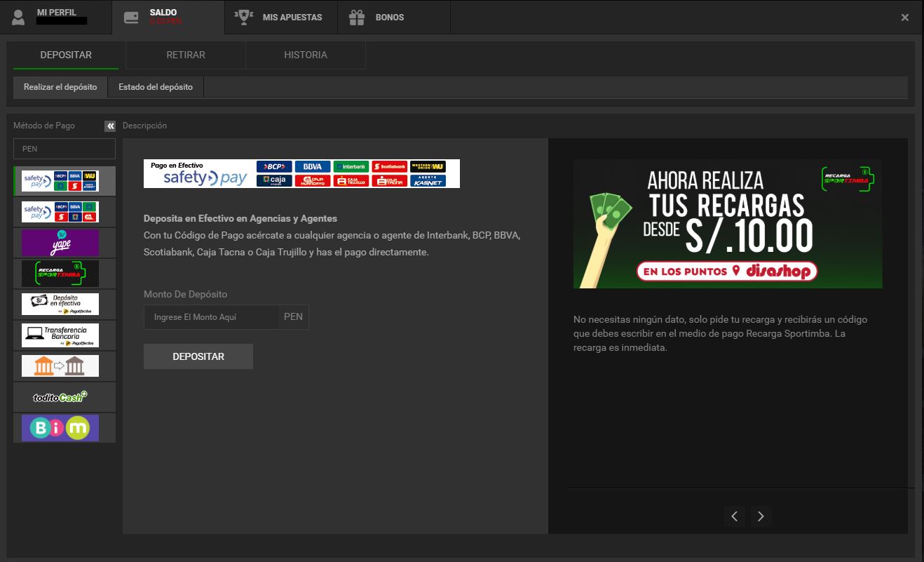
Task: Choose Recarga Sportimba payment option
Action: coord(60,274)
